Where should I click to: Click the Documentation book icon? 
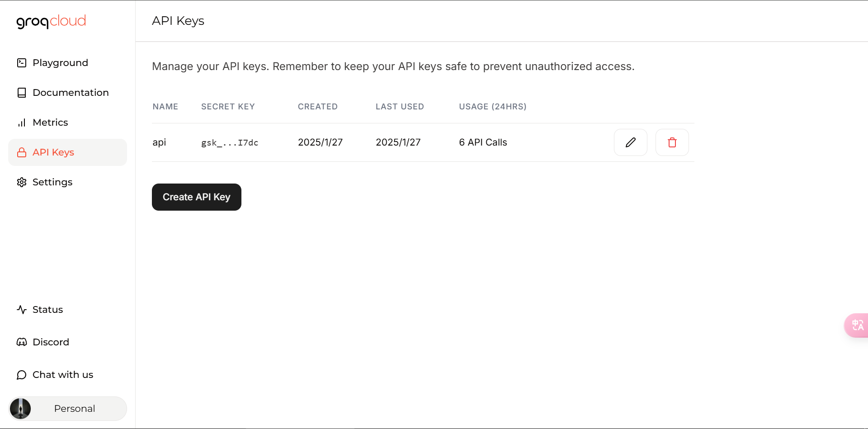[22, 93]
